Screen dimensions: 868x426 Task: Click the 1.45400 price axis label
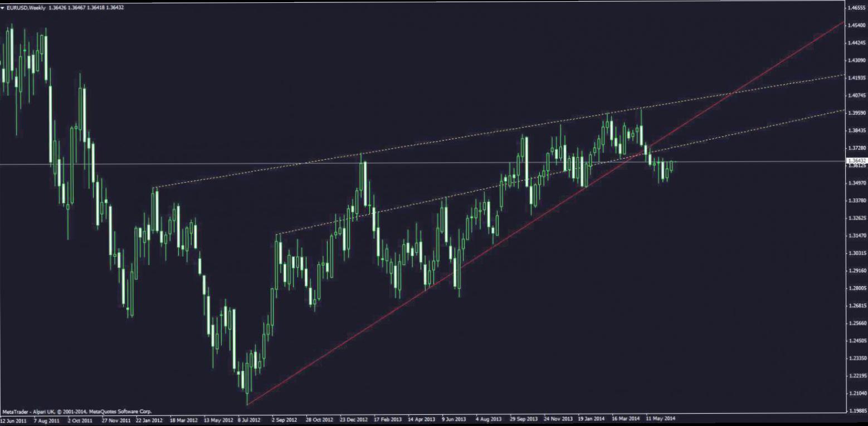click(855, 26)
